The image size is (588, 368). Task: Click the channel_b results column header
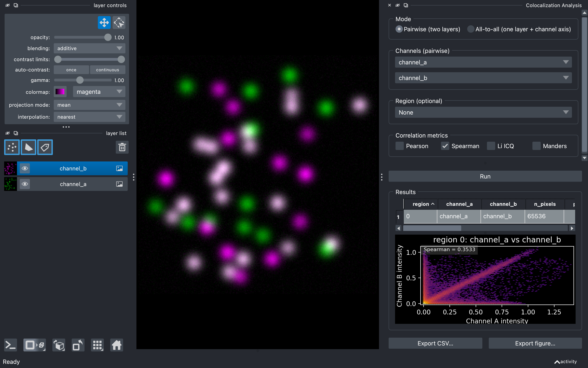click(503, 204)
